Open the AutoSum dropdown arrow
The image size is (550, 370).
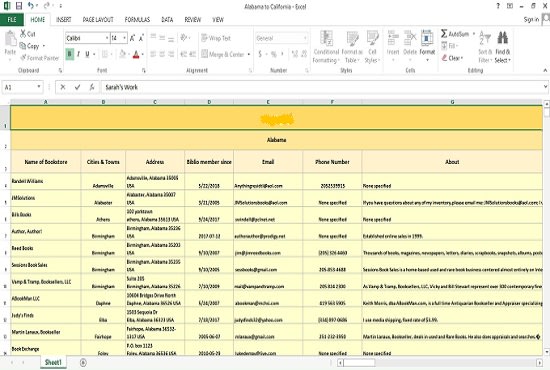(474, 34)
